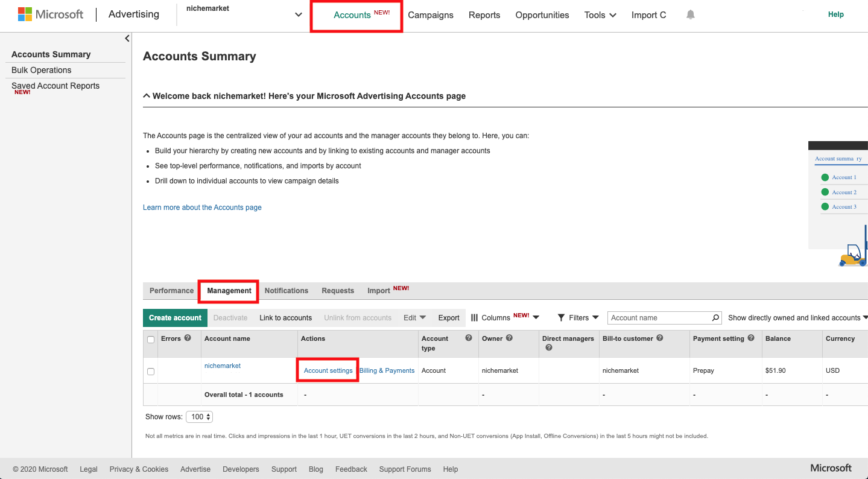This screenshot has width=868, height=479.
Task: Click the search magnifier in Account name box
Action: (x=715, y=318)
